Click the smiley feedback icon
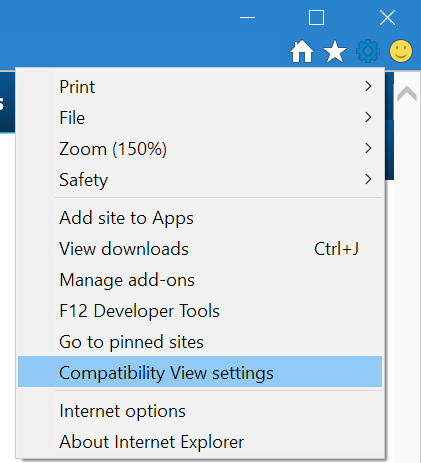Screen dimensions: 421x463 [x=401, y=51]
